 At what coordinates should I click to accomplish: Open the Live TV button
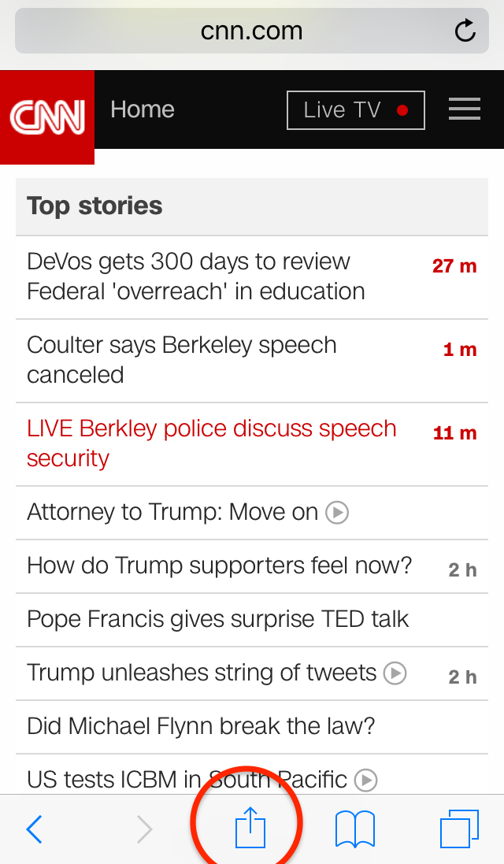click(356, 110)
